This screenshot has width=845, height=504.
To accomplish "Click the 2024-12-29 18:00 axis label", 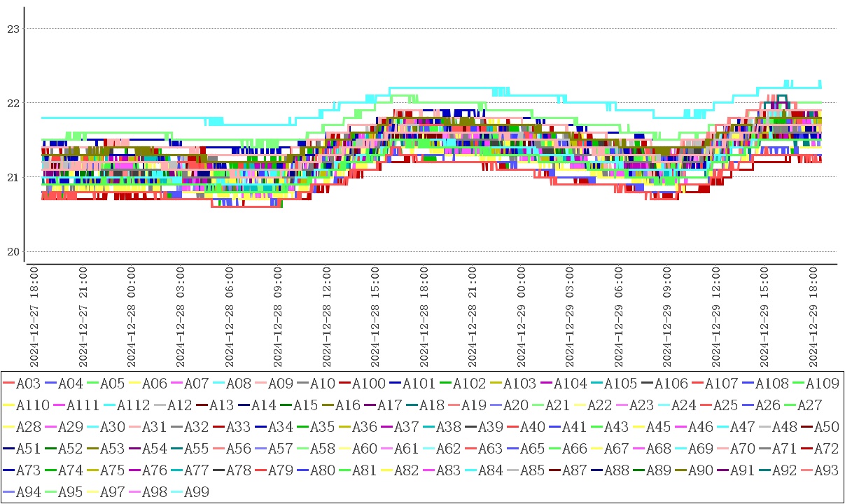I will pos(813,316).
